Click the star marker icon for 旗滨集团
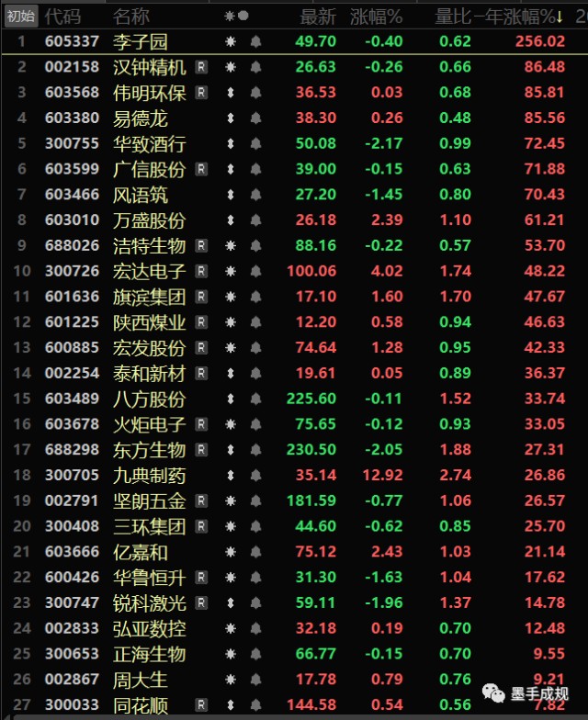The width and height of the screenshot is (588, 720). pyautogui.click(x=231, y=298)
